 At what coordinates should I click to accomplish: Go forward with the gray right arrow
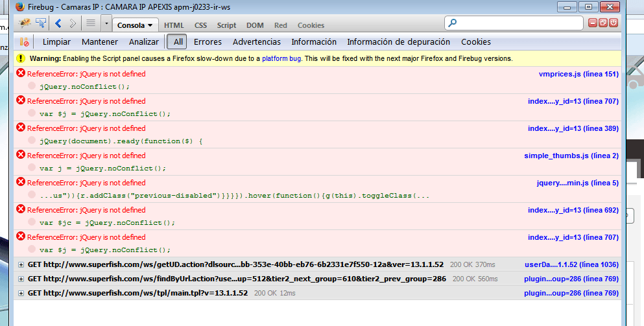click(72, 23)
